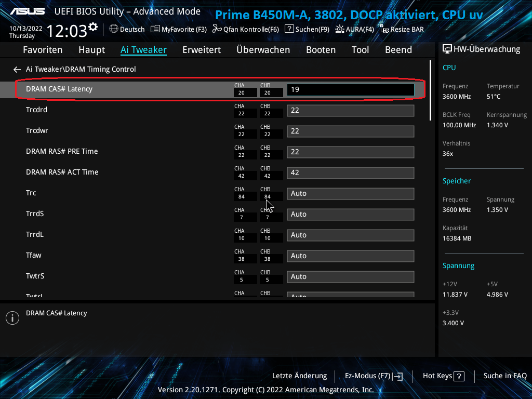Switch to the Booten tab
This screenshot has width=532, height=399.
(321, 50)
